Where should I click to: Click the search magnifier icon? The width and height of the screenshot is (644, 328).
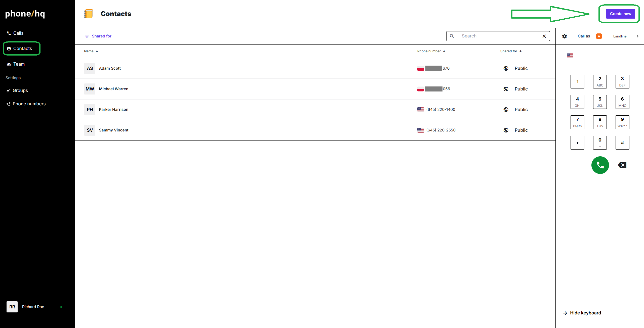(x=452, y=36)
